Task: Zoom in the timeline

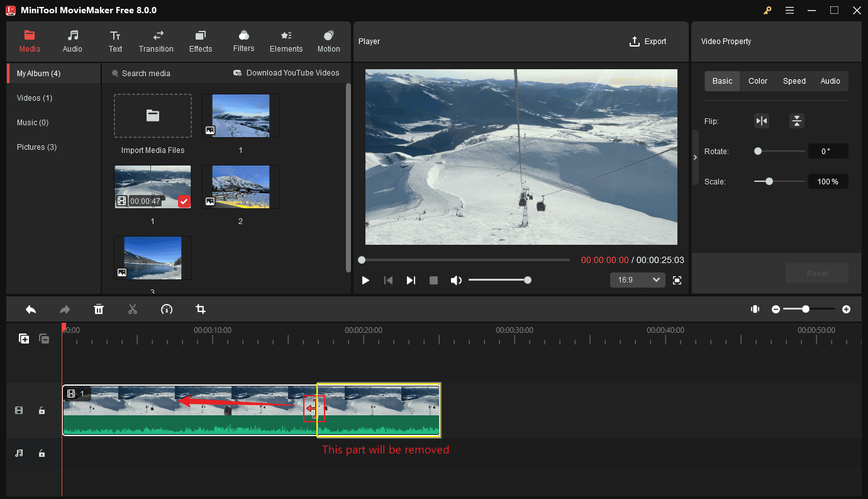Action: coord(846,309)
